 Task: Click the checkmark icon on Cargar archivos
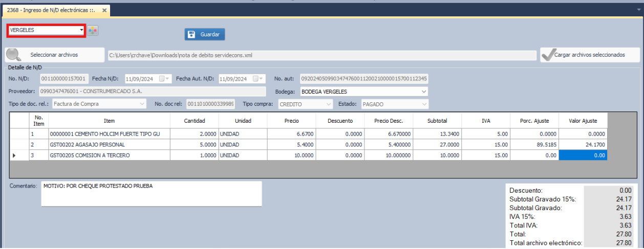(x=548, y=55)
